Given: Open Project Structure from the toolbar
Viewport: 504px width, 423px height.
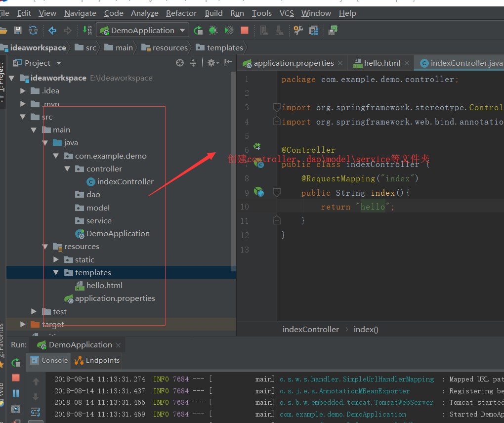Looking at the screenshot, I should [x=314, y=31].
